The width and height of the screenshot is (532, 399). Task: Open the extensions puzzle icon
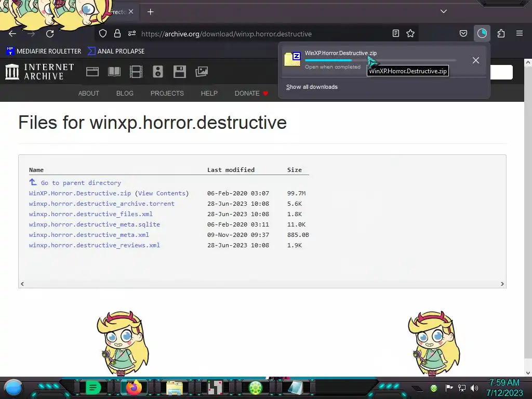click(501, 33)
